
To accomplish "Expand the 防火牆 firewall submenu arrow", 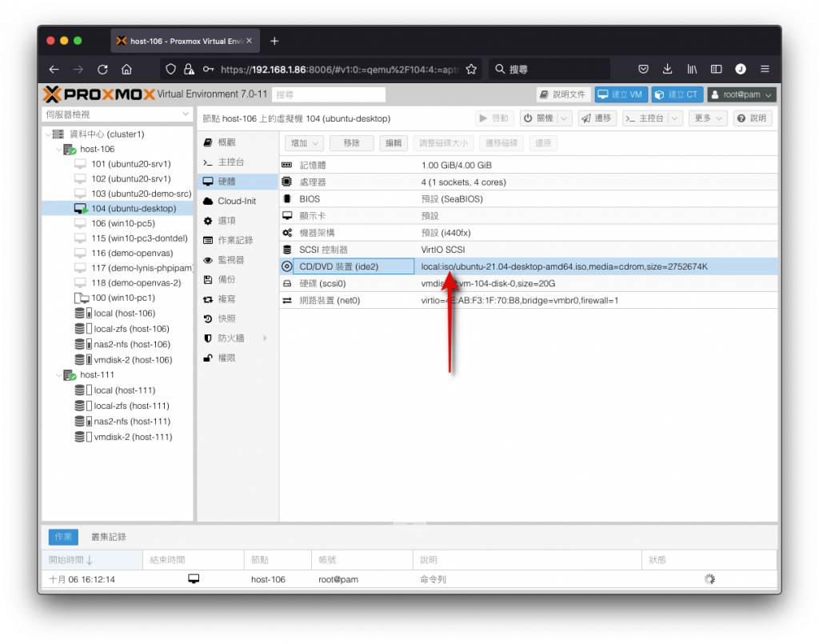I will coord(265,338).
